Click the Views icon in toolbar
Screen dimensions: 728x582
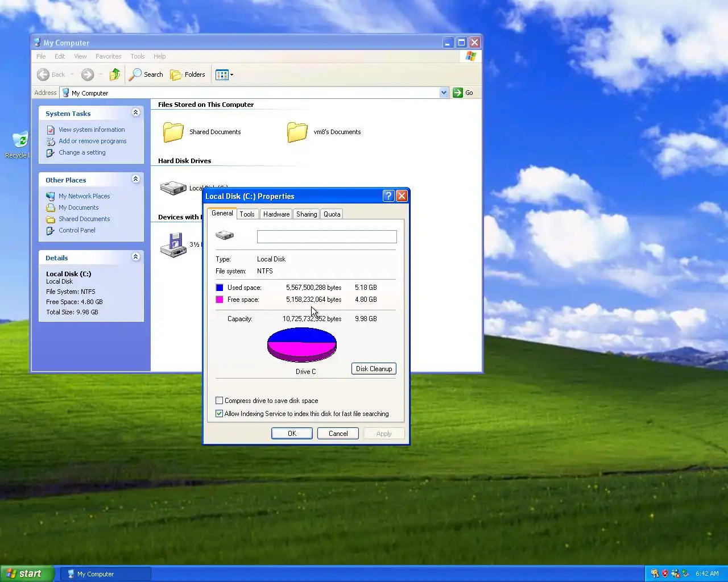tap(222, 74)
